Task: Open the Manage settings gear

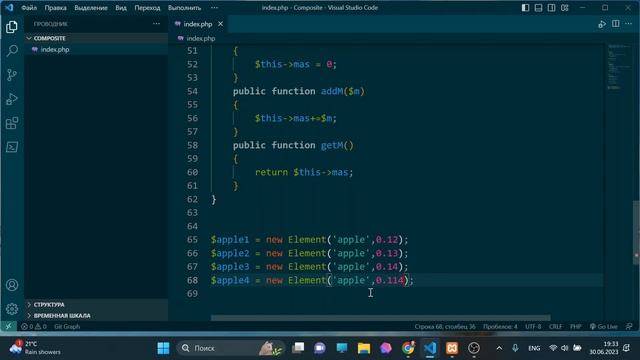Action: tap(12, 309)
